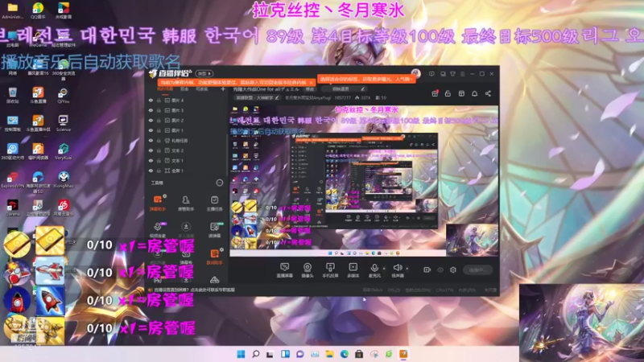Select the 全屏 1 layer row
This screenshot has width=644, height=362.
pos(186,171)
